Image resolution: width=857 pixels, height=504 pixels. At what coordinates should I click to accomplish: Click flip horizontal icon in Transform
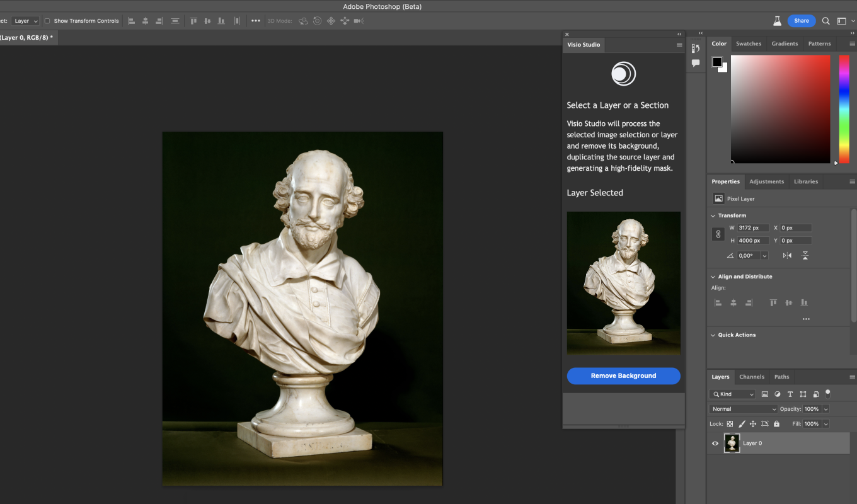coord(787,256)
